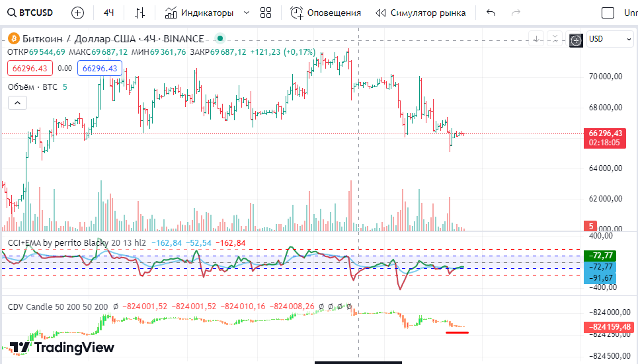Click the red volume value label 5
638x364 pixels.
pos(590,226)
